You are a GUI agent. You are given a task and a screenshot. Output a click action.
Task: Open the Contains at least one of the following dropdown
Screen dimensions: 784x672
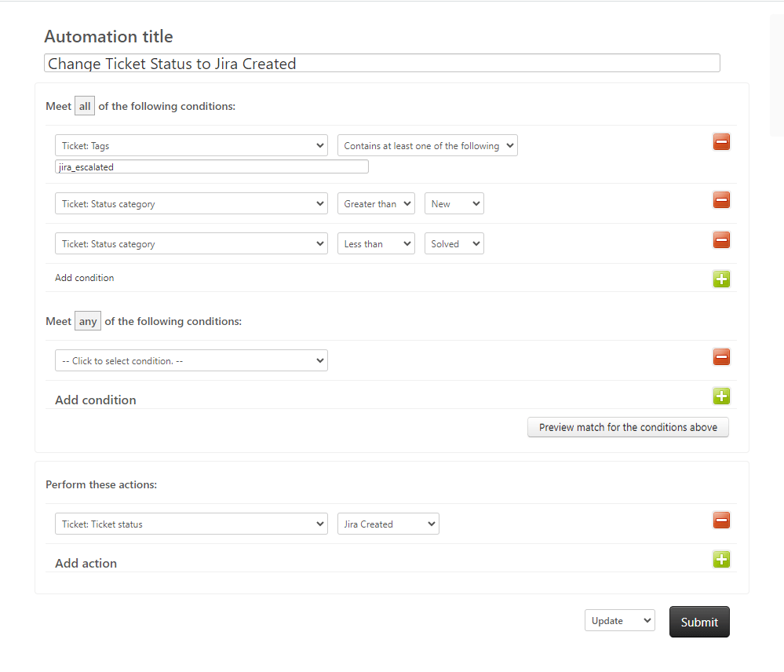click(427, 145)
